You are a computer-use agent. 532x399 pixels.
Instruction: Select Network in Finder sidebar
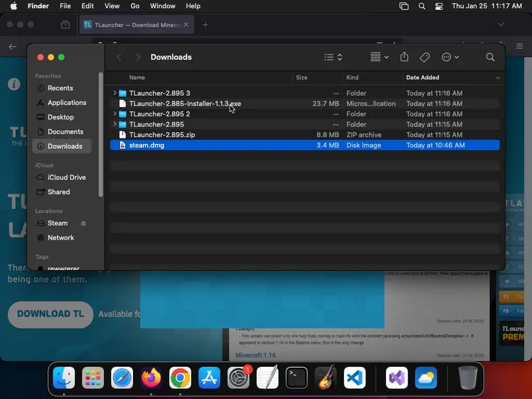click(62, 238)
